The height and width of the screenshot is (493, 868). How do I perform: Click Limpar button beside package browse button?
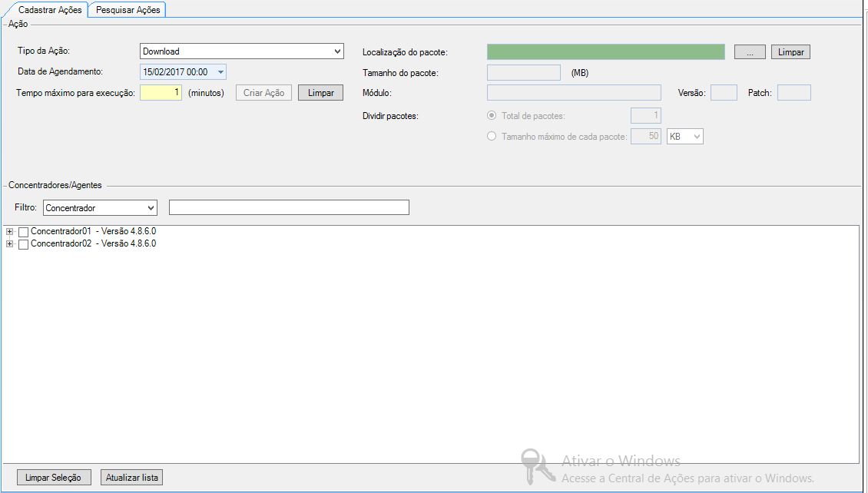pos(791,52)
